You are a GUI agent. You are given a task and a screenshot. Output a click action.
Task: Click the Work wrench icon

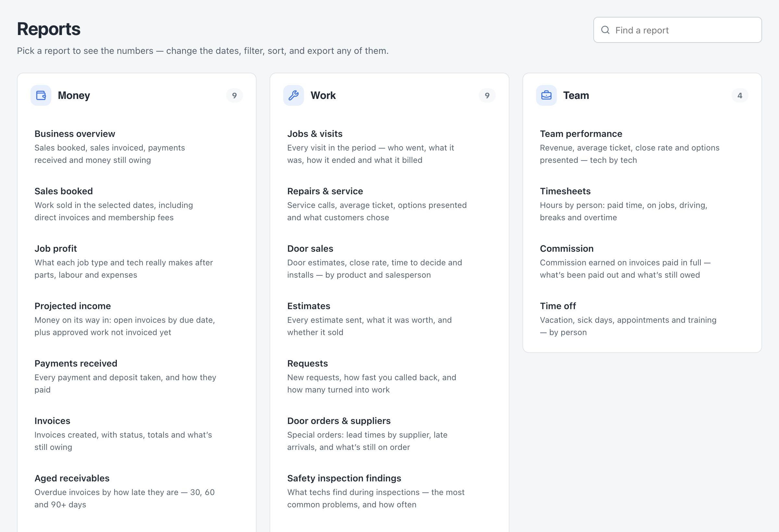[x=294, y=95]
